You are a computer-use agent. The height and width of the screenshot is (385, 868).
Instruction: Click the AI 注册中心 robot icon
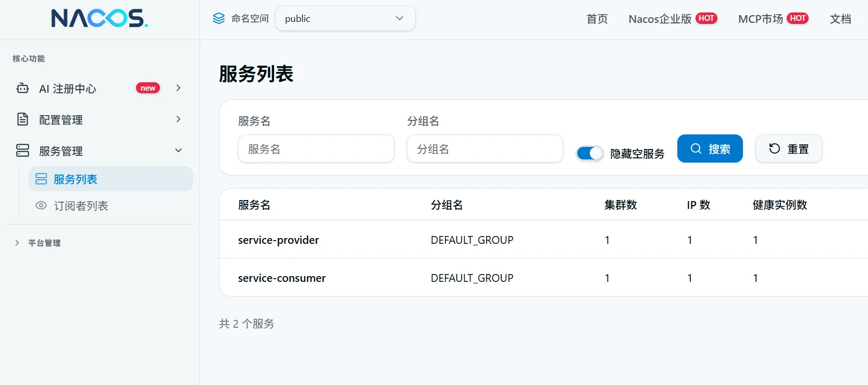[22, 88]
